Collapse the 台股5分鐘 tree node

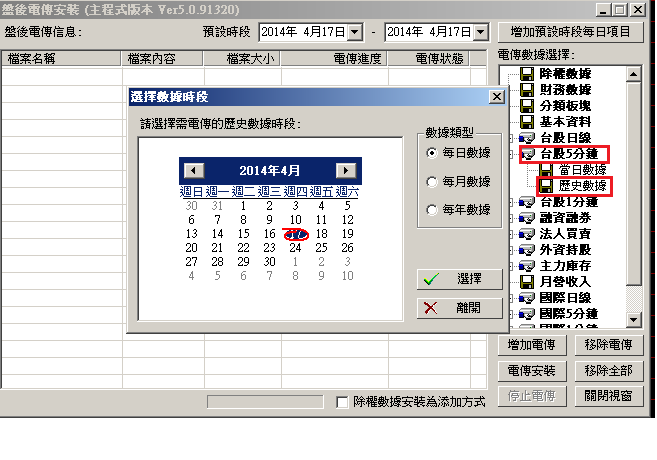510,154
